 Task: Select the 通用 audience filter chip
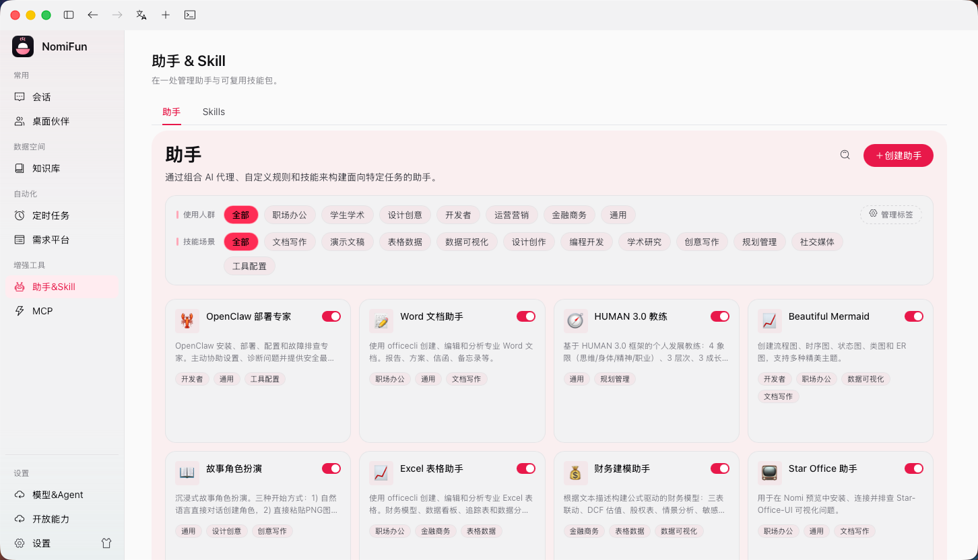(618, 215)
